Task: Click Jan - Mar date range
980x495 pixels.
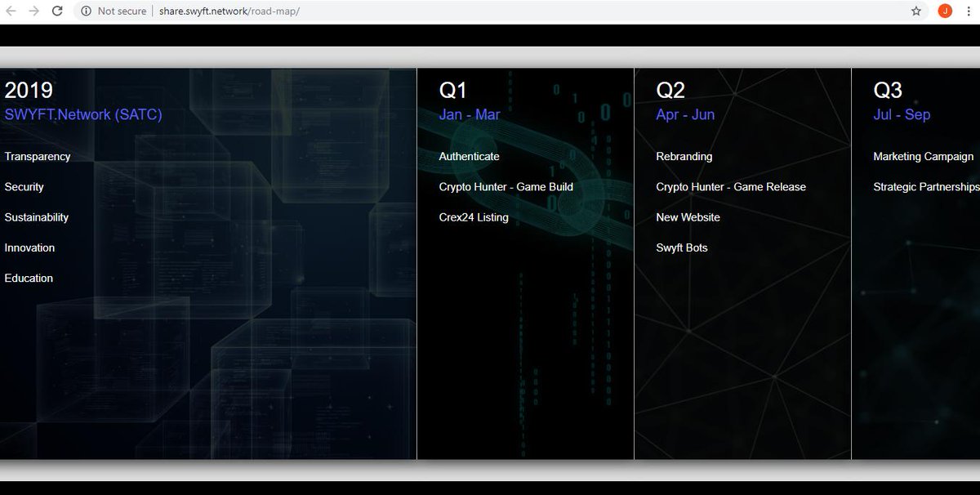Action: pyautogui.click(x=470, y=115)
